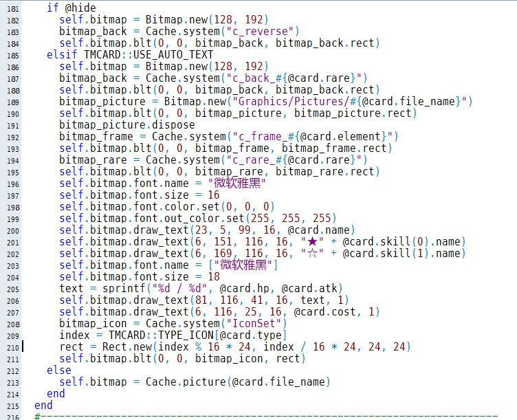Click line number 196 in gutter

[13, 184]
